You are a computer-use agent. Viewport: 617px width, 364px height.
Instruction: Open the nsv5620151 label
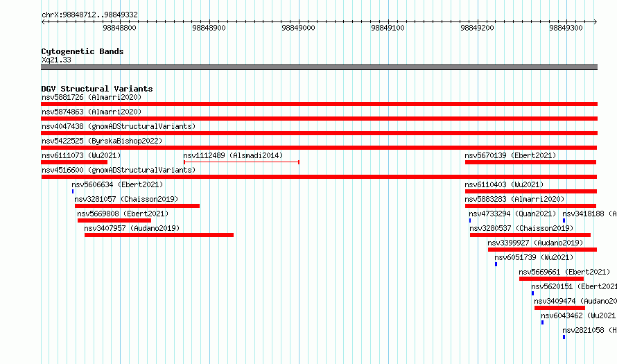pos(574,286)
